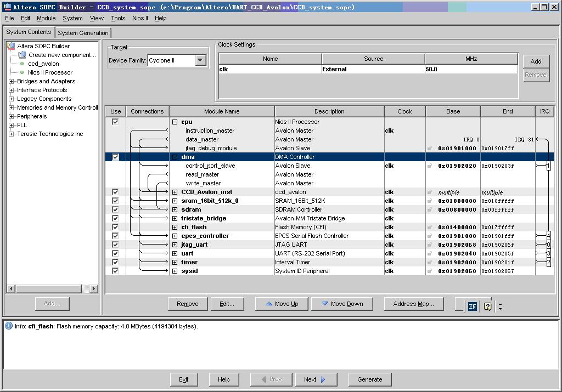The width and height of the screenshot is (562, 392).
Task: Switch to the System Generation tab
Action: tap(83, 33)
